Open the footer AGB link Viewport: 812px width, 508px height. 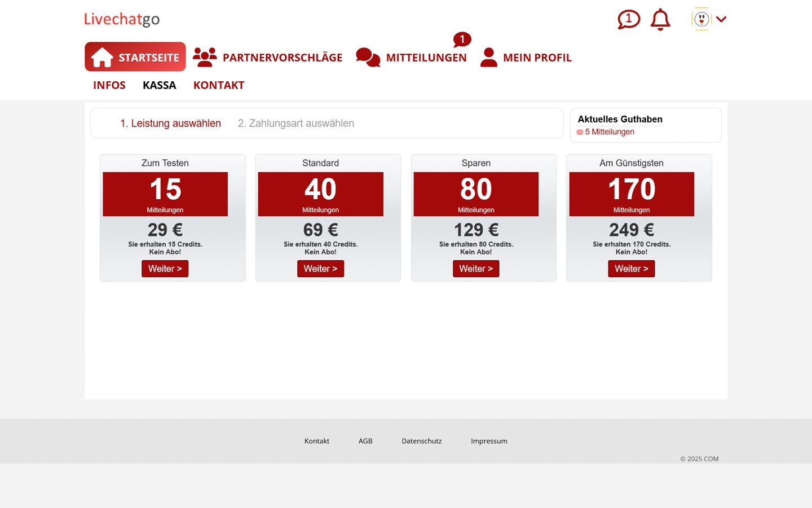365,441
